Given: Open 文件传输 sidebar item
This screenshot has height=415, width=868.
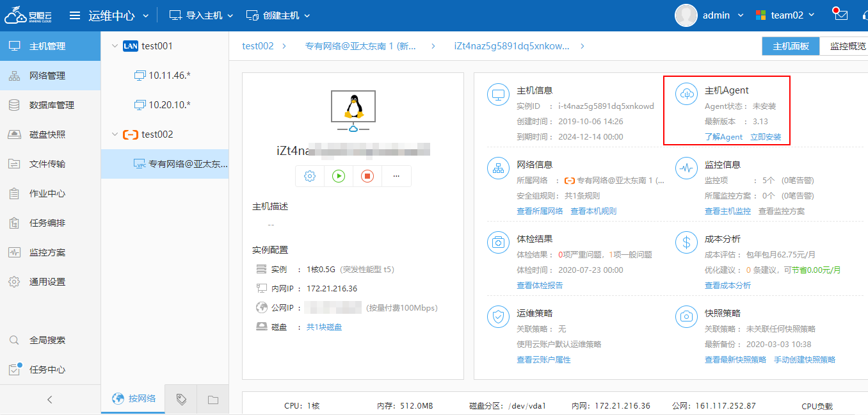Looking at the screenshot, I should pyautogui.click(x=50, y=164).
